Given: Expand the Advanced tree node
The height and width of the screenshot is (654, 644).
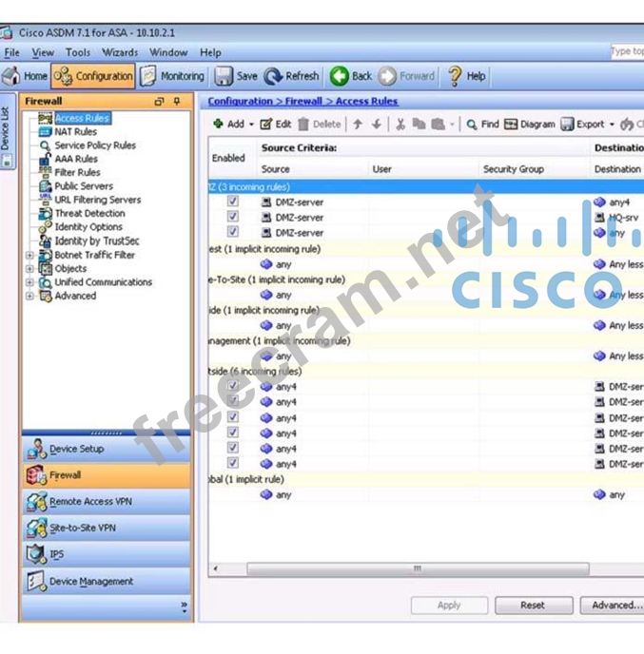Looking at the screenshot, I should [29, 296].
